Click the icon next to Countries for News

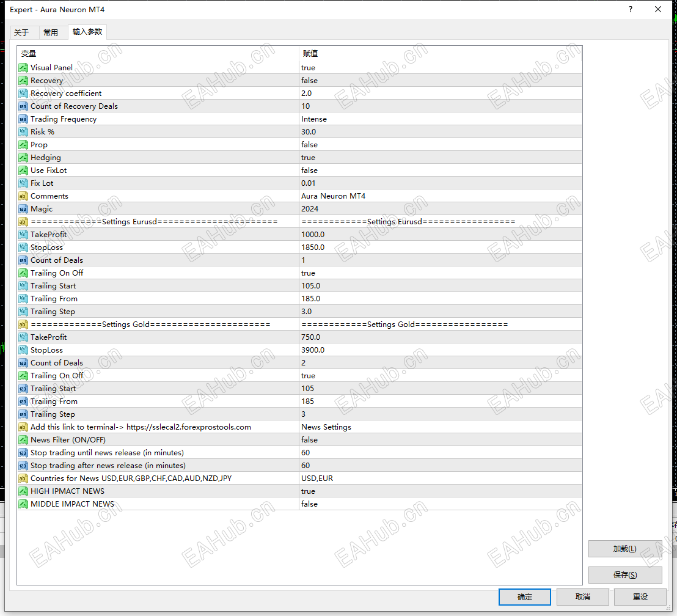click(23, 479)
